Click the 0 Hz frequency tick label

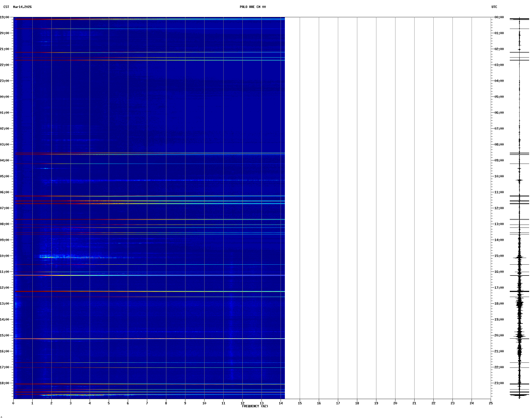[13, 403]
